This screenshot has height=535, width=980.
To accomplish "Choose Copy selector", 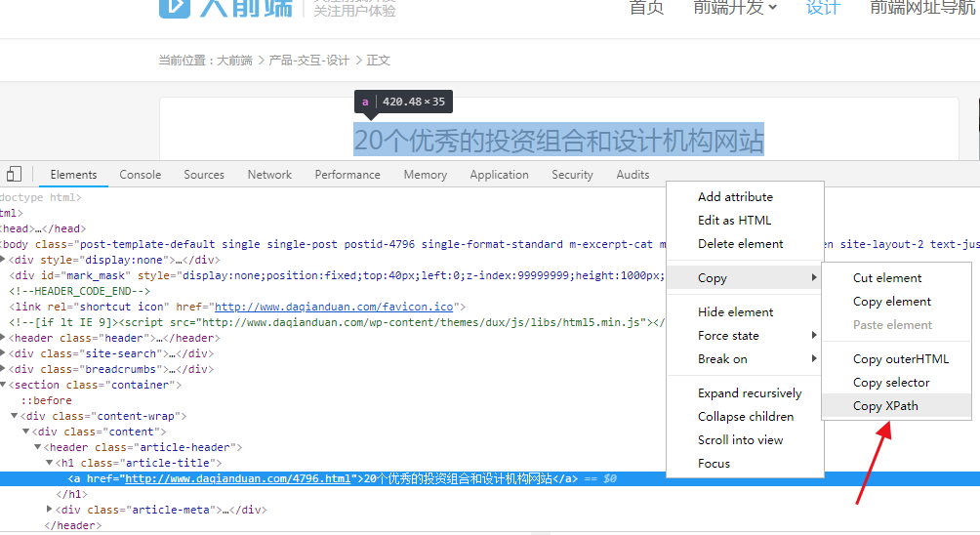I will [896, 383].
